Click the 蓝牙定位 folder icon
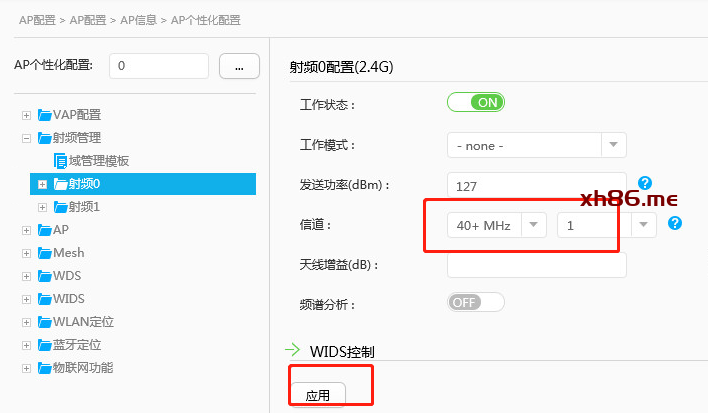This screenshot has width=708, height=413. pyautogui.click(x=44, y=345)
